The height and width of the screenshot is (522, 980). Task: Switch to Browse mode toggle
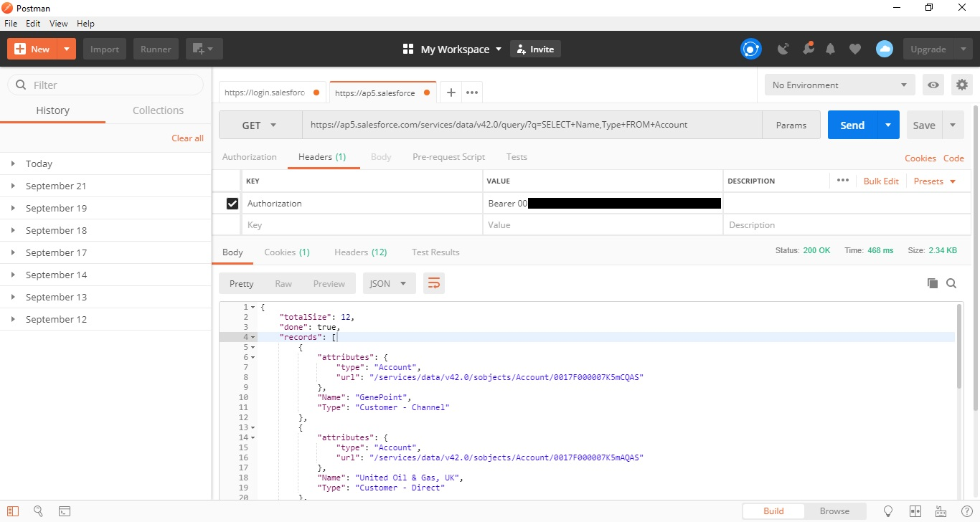pyautogui.click(x=834, y=511)
